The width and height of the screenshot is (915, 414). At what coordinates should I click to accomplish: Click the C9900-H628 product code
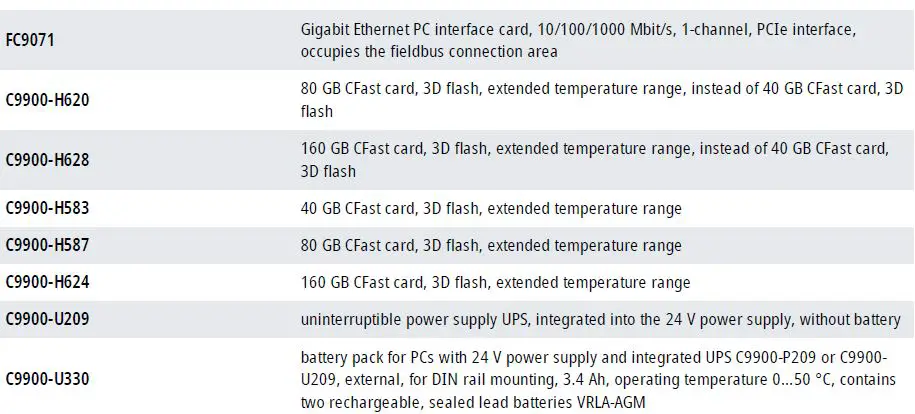click(48, 160)
